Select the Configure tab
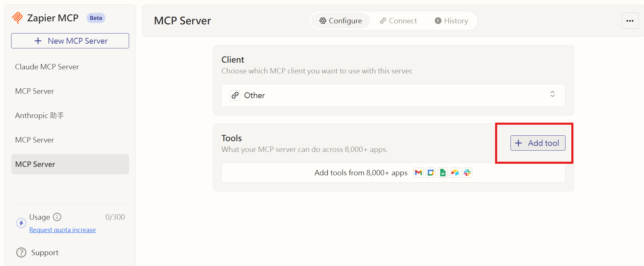 click(x=340, y=21)
